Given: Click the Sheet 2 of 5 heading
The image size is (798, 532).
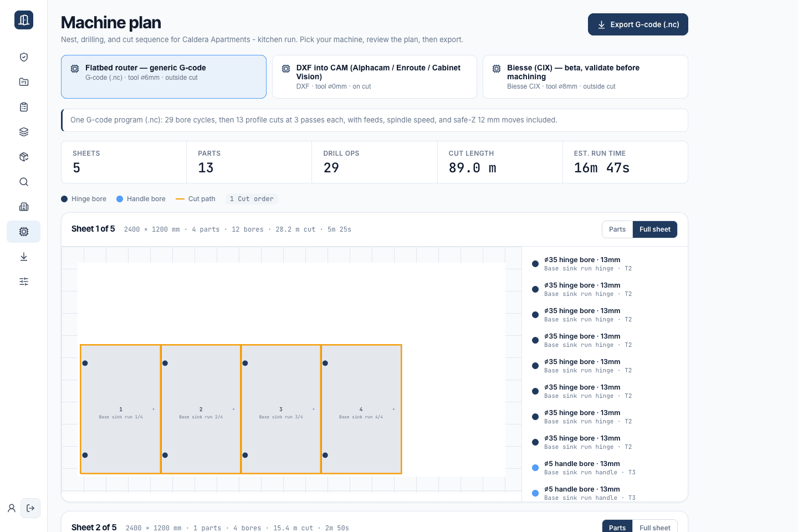Looking at the screenshot, I should 94,528.
